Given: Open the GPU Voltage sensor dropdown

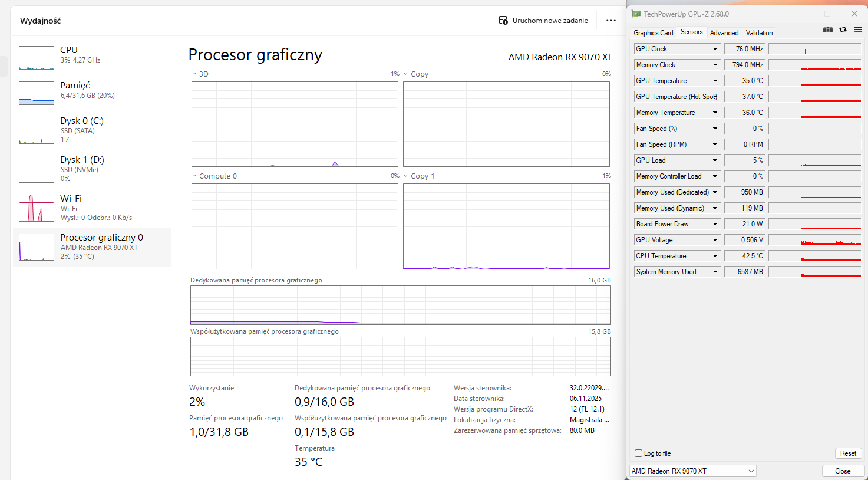Looking at the screenshot, I should [715, 240].
